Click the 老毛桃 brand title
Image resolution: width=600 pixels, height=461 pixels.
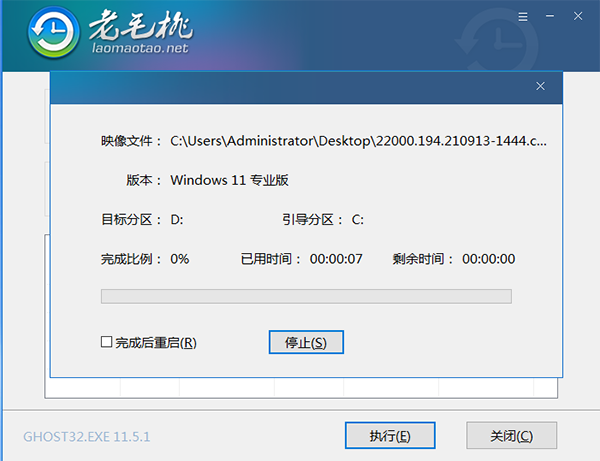tap(141, 25)
